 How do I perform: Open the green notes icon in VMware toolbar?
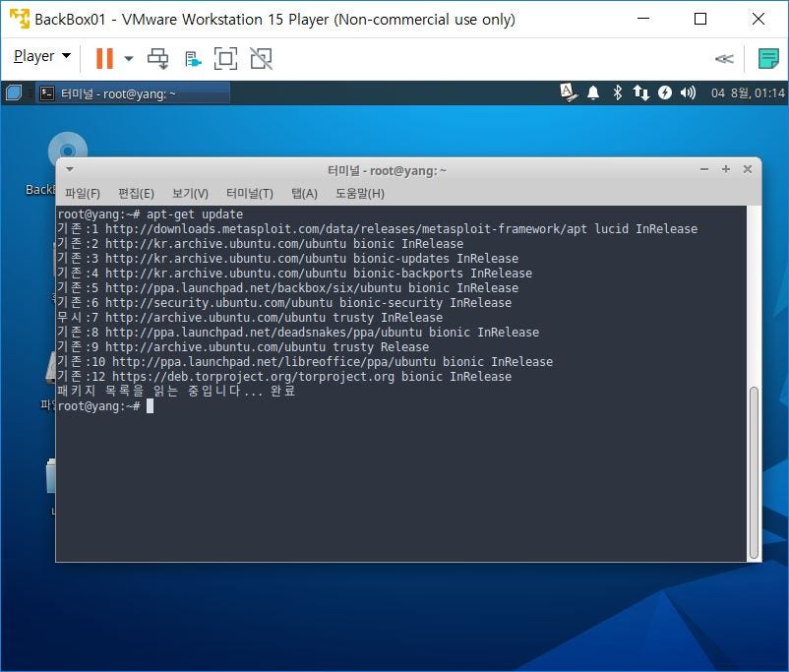click(x=768, y=59)
